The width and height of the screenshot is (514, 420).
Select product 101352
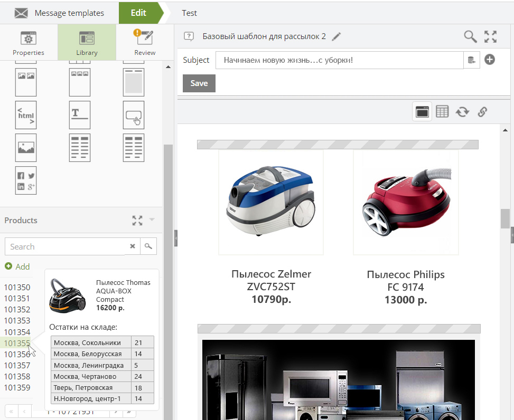tap(17, 310)
